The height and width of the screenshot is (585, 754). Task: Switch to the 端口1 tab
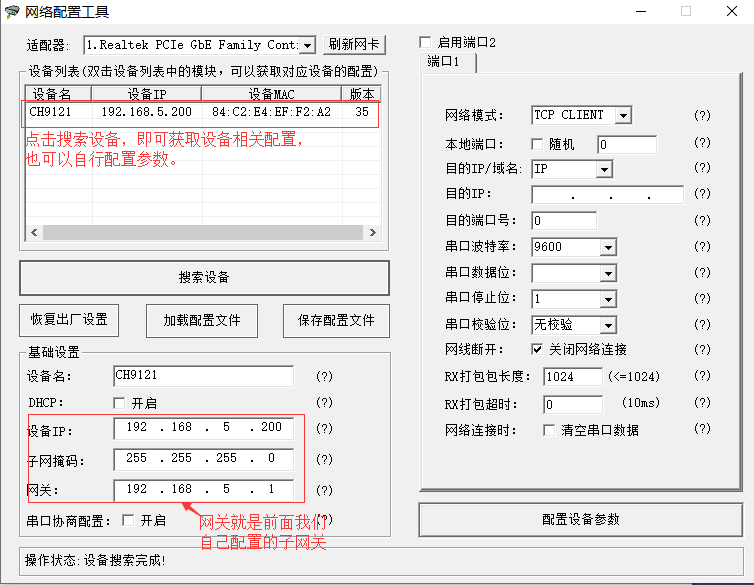coord(448,62)
